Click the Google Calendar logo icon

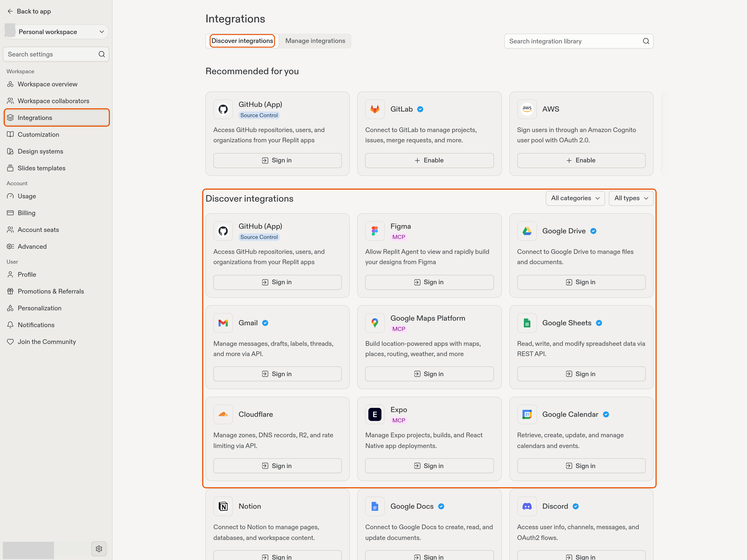coord(527,414)
